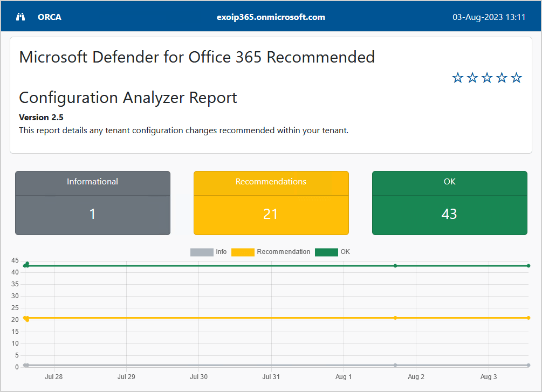Select the first star in the rating

tap(458, 78)
